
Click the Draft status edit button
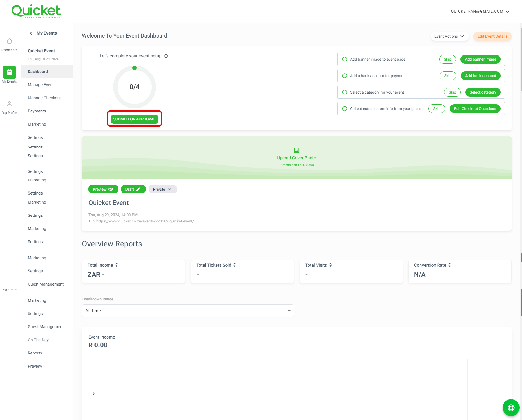pos(133,189)
